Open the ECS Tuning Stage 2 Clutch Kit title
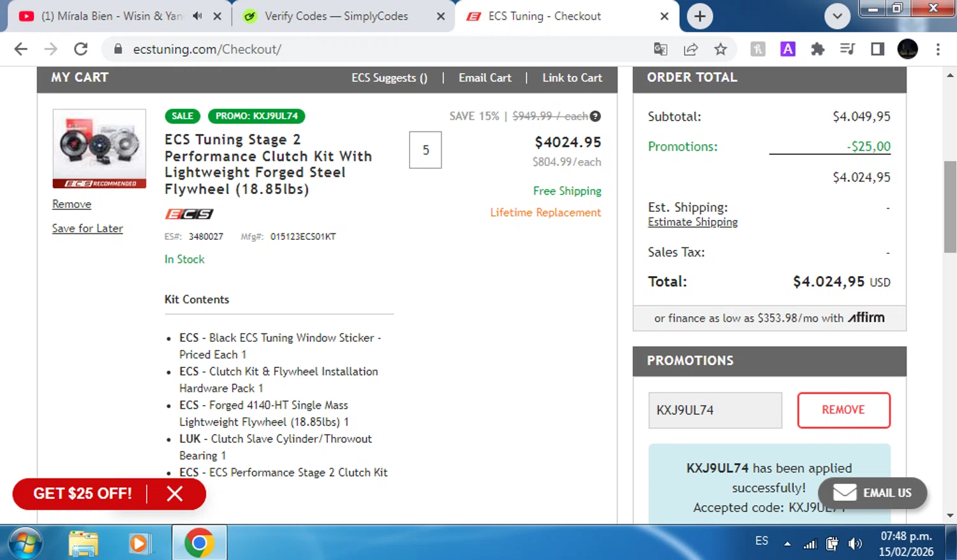The height and width of the screenshot is (560, 957). click(268, 165)
